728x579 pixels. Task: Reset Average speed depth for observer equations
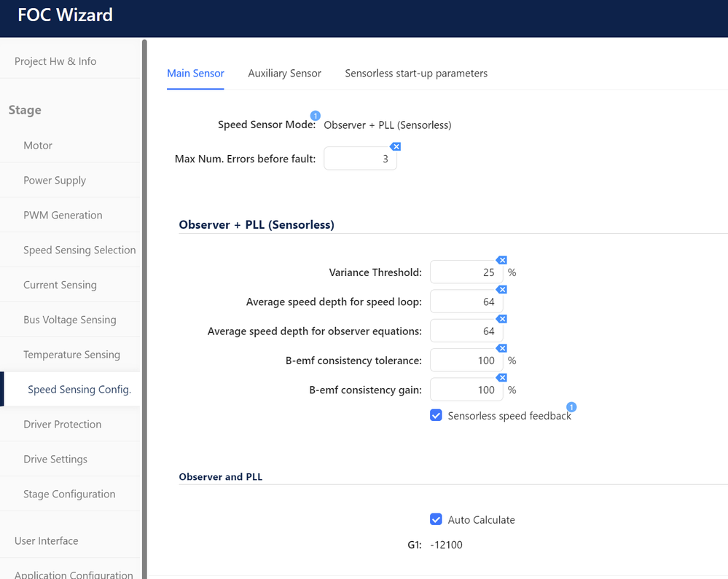(x=501, y=319)
